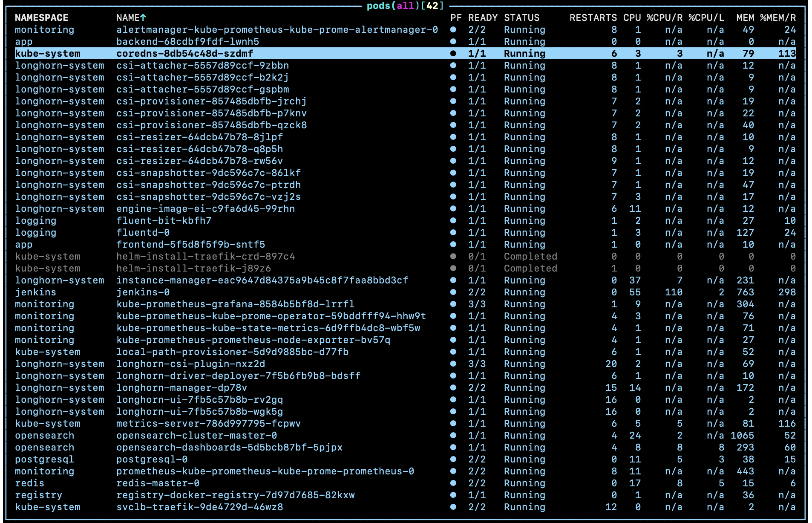Click the %CPU/R column header

click(665, 17)
